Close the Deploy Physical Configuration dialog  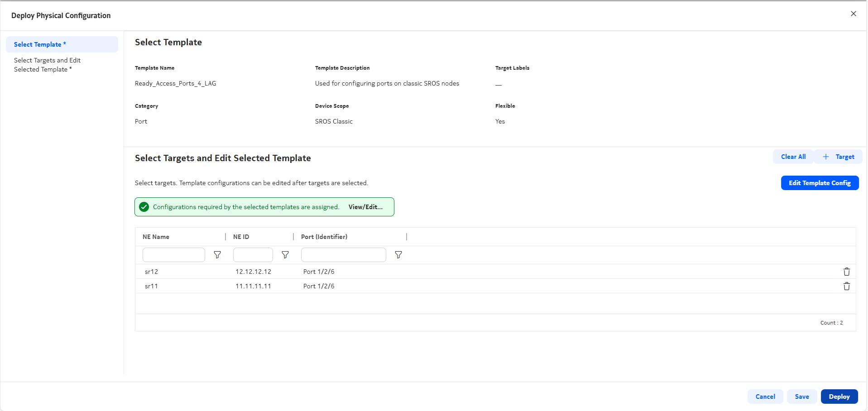tap(853, 14)
